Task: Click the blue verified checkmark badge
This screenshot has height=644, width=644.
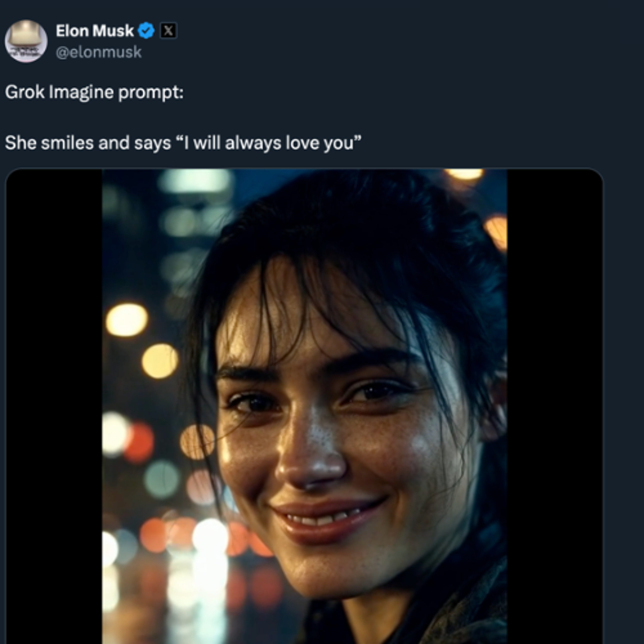Action: (x=146, y=31)
